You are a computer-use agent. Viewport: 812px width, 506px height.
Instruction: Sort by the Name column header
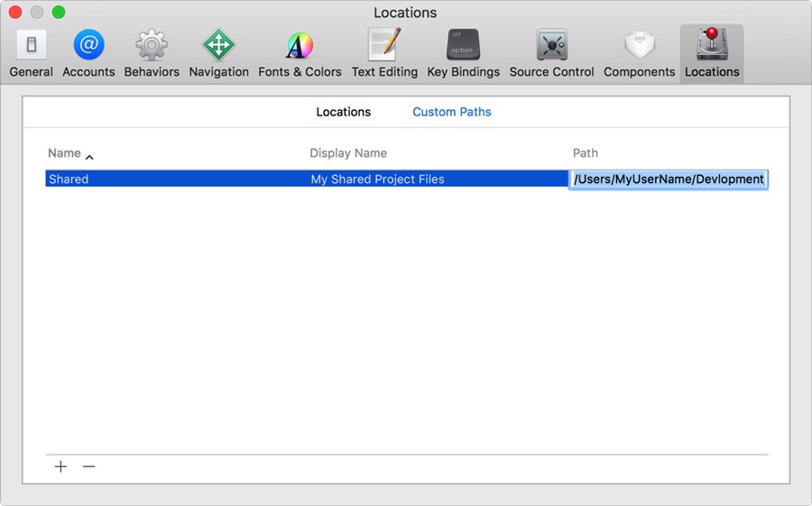(64, 153)
